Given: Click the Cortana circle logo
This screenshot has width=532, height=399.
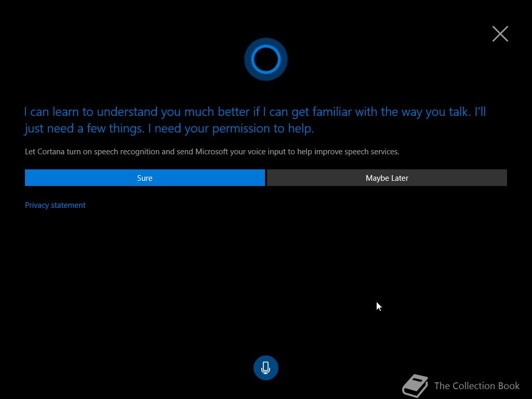Looking at the screenshot, I should tap(265, 59).
